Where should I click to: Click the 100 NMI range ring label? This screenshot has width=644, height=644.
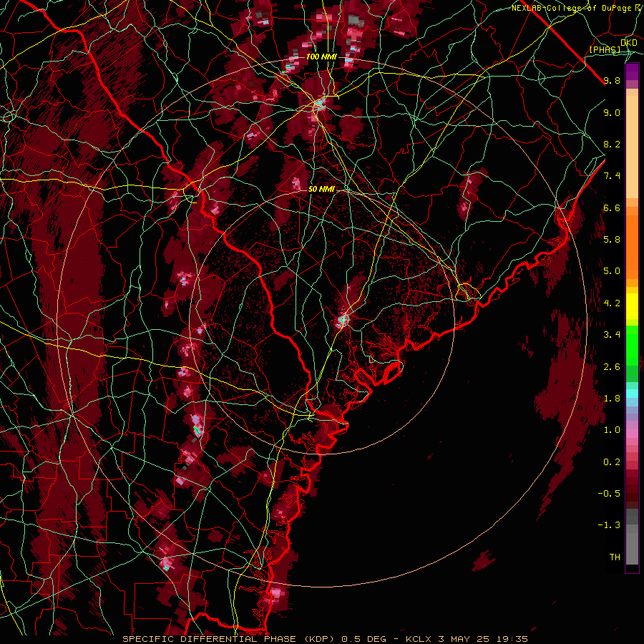pos(321,57)
